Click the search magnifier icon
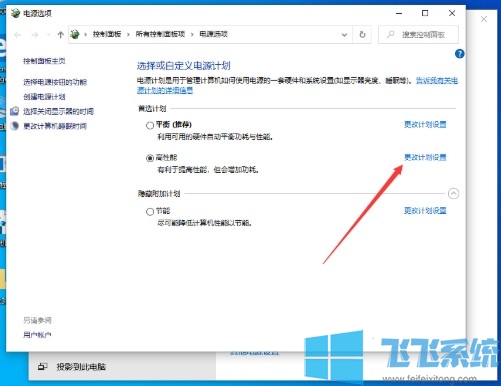501x386 pixels. coord(390,34)
